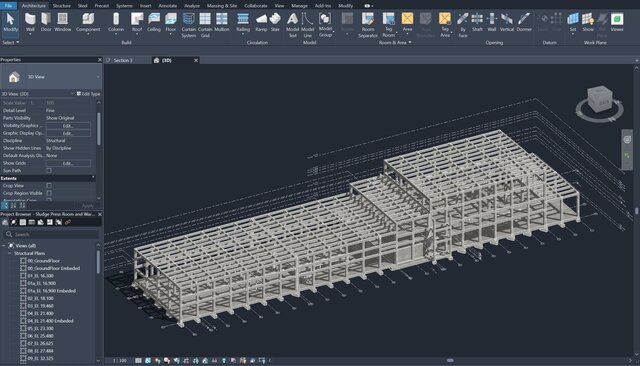
Task: Open the Floor tool dropdown arrow
Action: (x=171, y=34)
